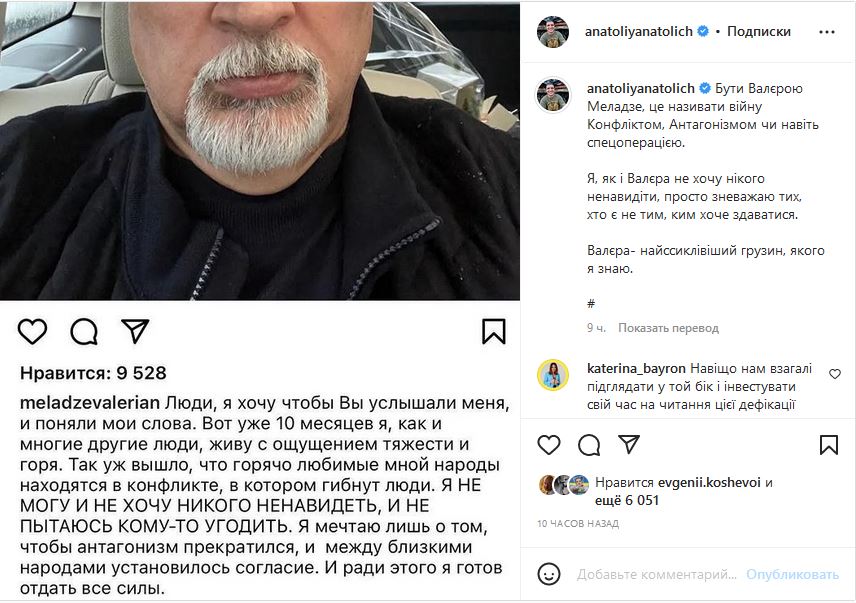Image resolution: width=856 pixels, height=603 pixels.
Task: Open three-dots more options menu
Action: click(827, 32)
